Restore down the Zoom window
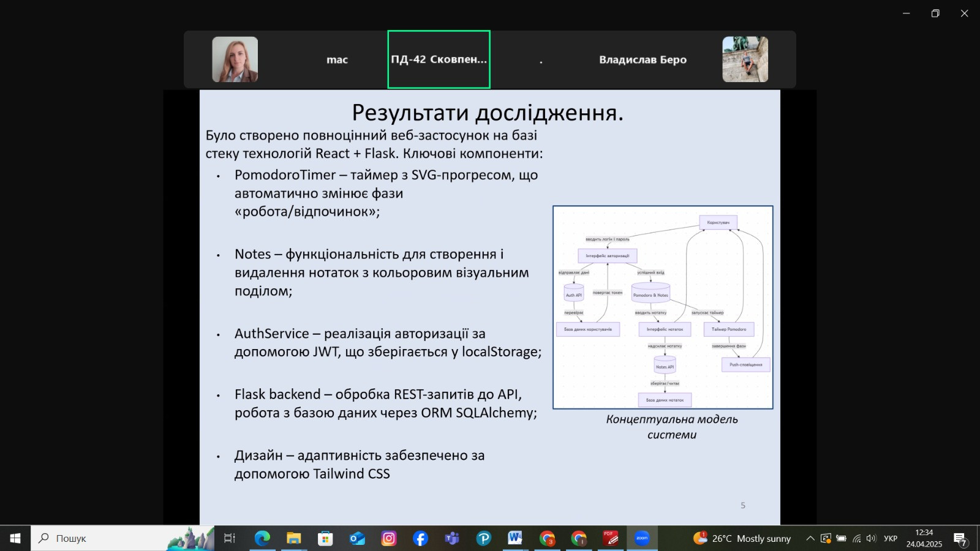The image size is (980, 551). (x=935, y=13)
